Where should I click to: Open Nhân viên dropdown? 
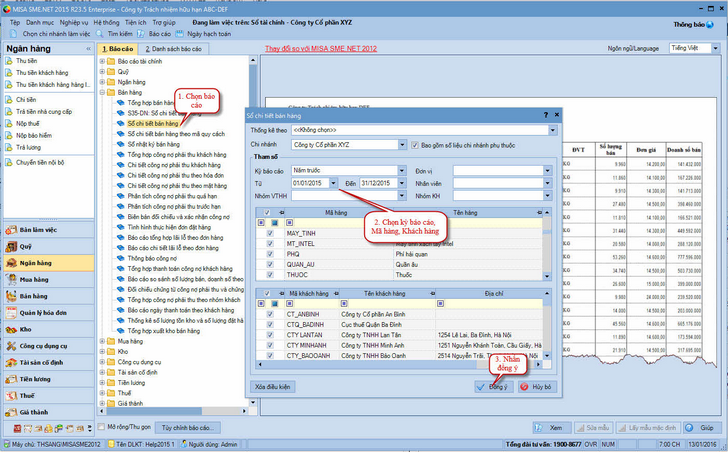pyautogui.click(x=548, y=183)
